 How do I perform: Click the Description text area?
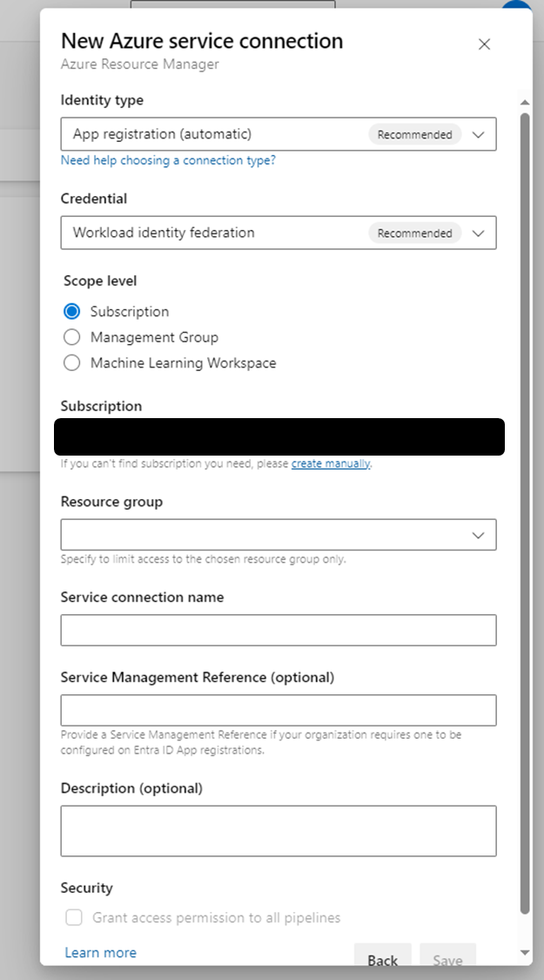click(x=279, y=830)
